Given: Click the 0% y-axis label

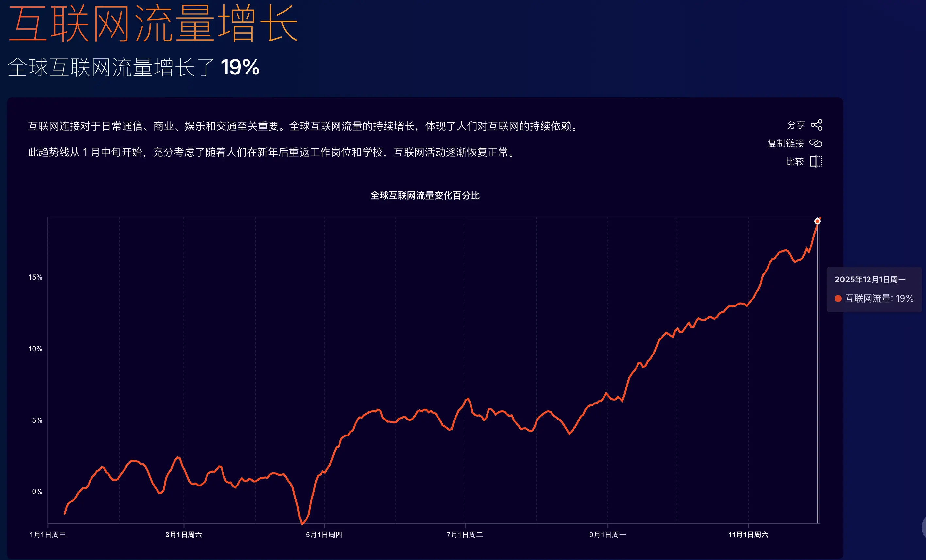Looking at the screenshot, I should (x=37, y=492).
